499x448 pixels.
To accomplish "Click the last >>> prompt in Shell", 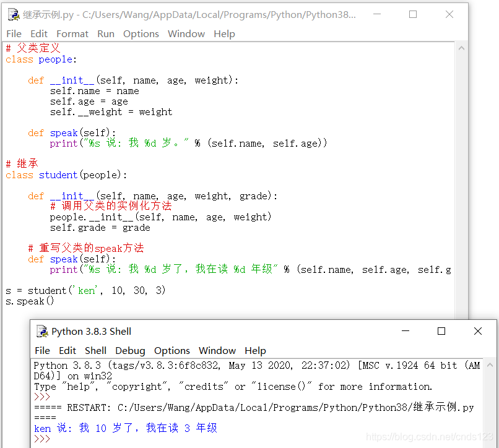I will click(42, 439).
